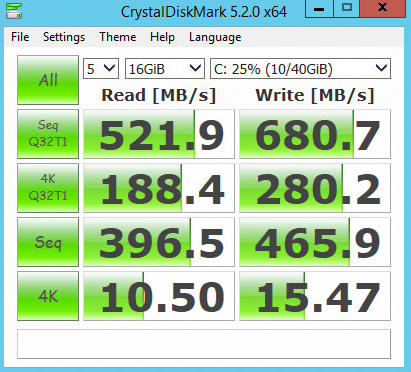Run the Seq benchmark button

coord(48,242)
